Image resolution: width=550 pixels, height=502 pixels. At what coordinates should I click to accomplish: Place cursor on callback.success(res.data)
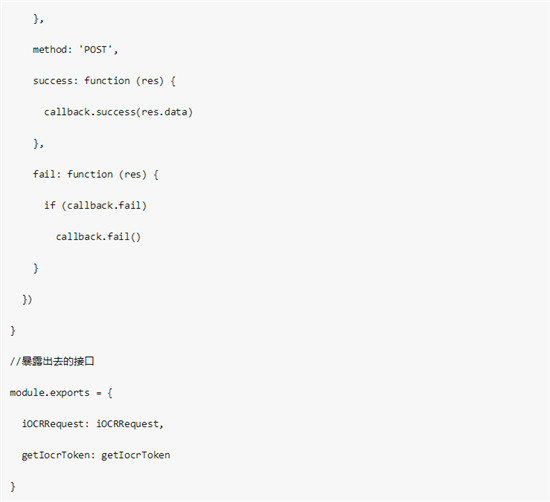coord(118,112)
